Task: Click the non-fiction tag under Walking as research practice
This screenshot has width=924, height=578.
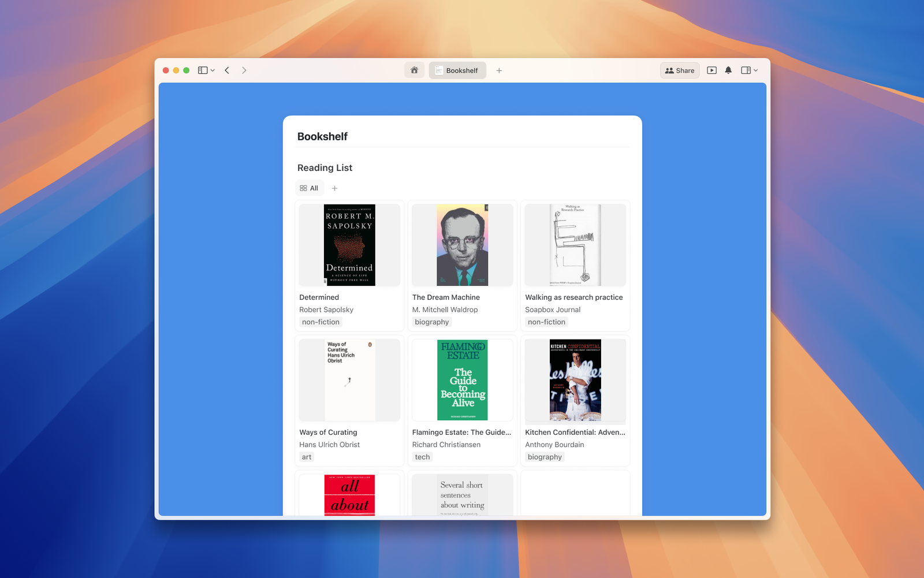Action: click(x=546, y=322)
